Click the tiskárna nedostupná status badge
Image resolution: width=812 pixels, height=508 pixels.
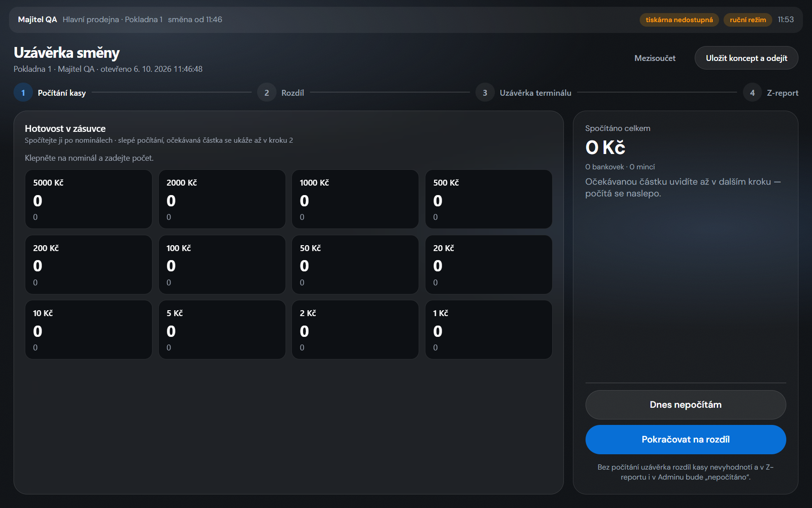tap(679, 20)
